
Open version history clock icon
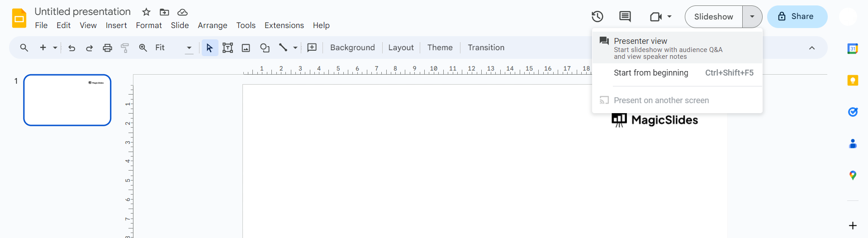[598, 17]
